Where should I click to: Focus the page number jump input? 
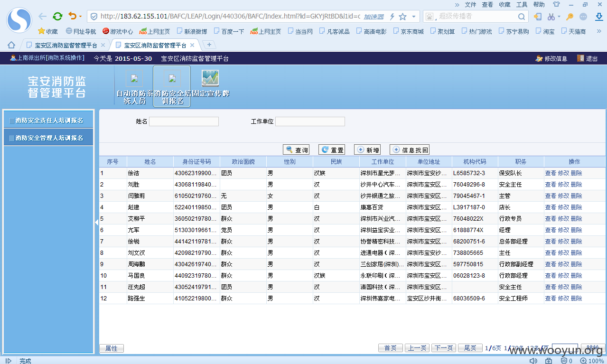[565, 348]
